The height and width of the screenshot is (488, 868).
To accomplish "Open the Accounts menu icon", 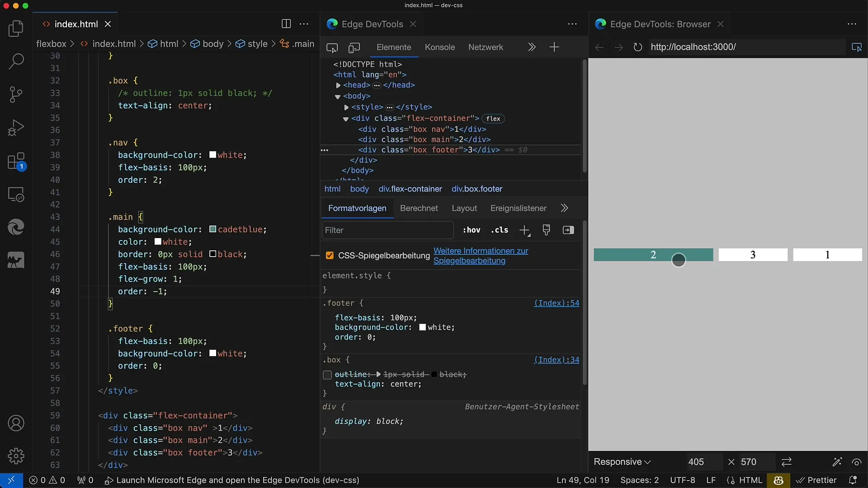I will click(16, 423).
